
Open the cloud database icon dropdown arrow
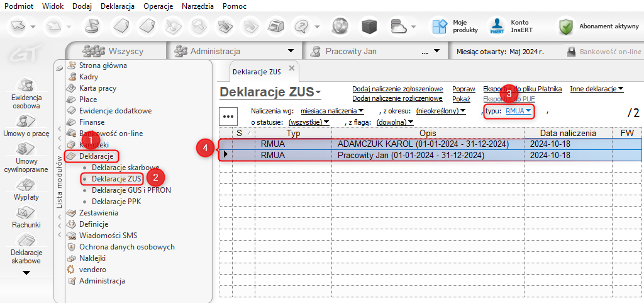pyautogui.click(x=413, y=26)
